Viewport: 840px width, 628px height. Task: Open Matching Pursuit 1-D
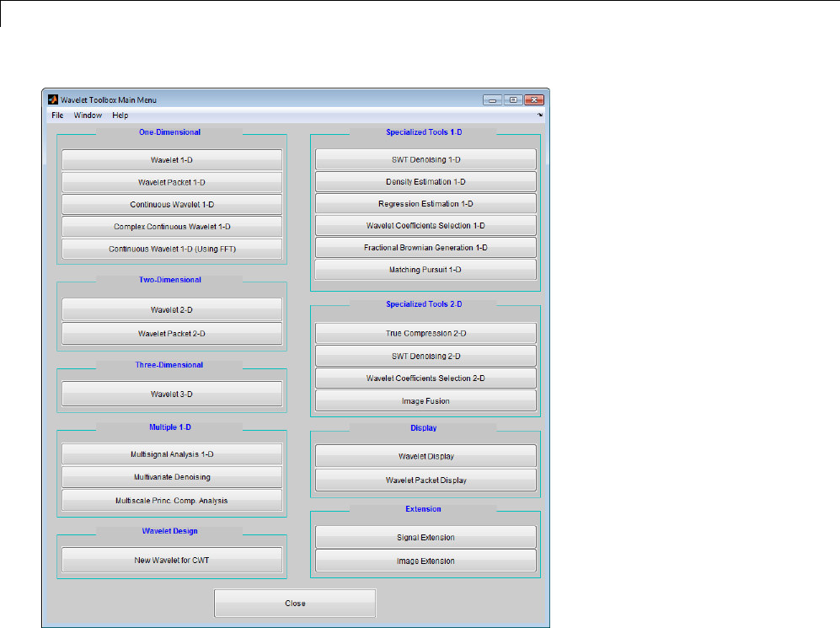(x=425, y=270)
